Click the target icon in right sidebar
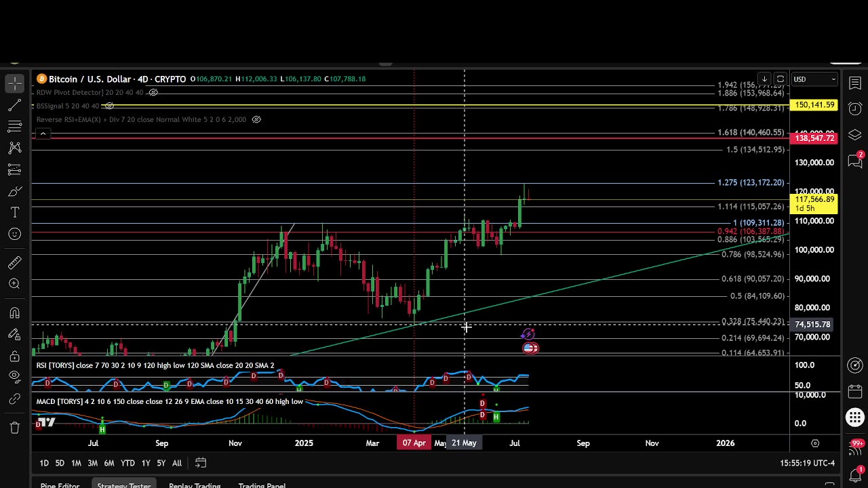 tap(854, 365)
